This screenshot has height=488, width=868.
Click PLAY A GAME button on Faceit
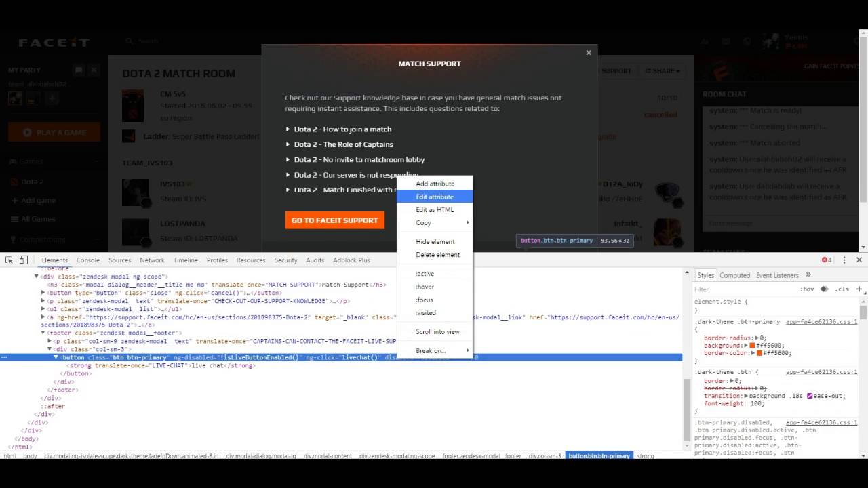pyautogui.click(x=54, y=132)
